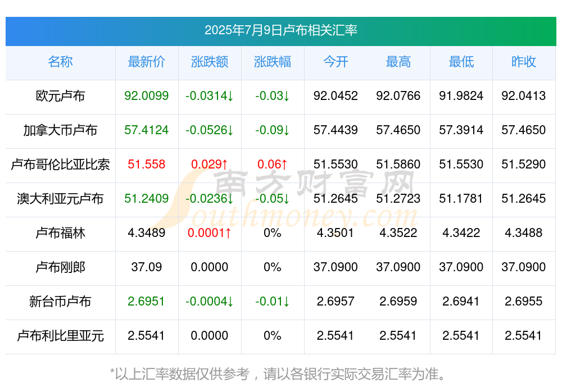Click the opening price 57.4439
The image size is (562, 392).
point(336,130)
